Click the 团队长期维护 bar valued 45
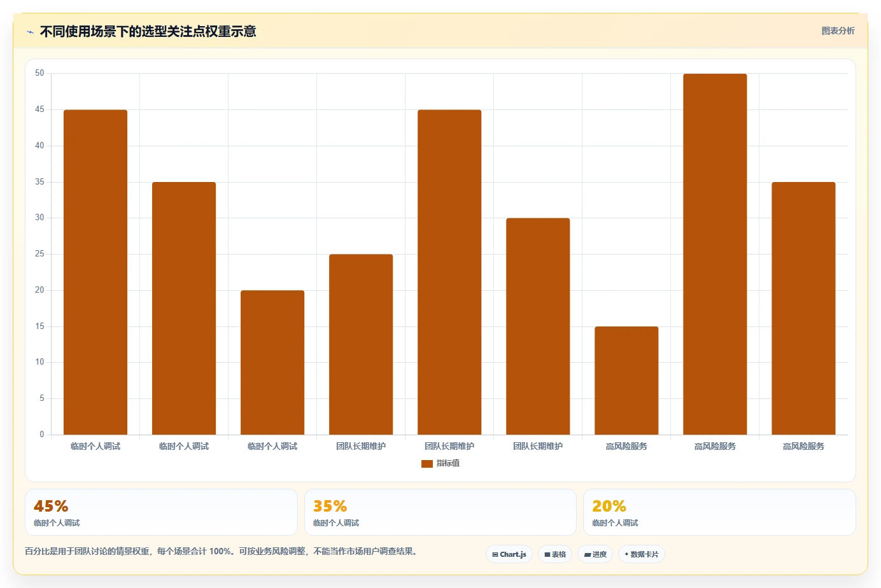Screen dimensions: 881x588 449,272
